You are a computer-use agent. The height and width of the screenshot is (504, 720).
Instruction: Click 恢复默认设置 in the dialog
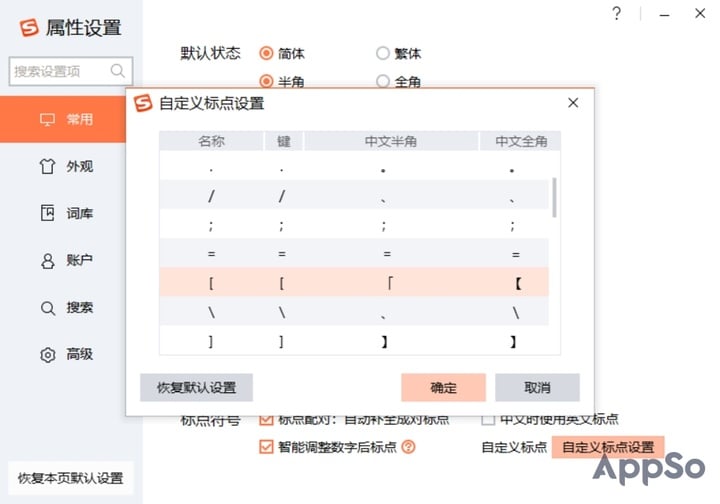tap(196, 387)
